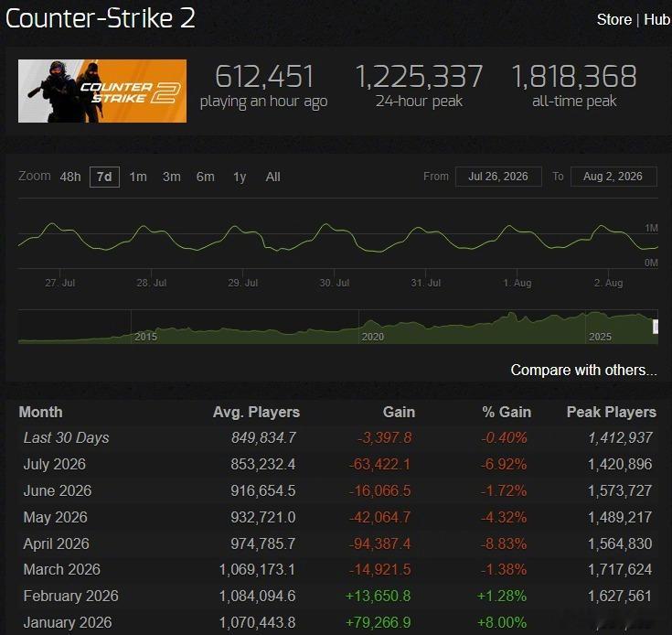Click the +8.00% gain for January

(502, 622)
